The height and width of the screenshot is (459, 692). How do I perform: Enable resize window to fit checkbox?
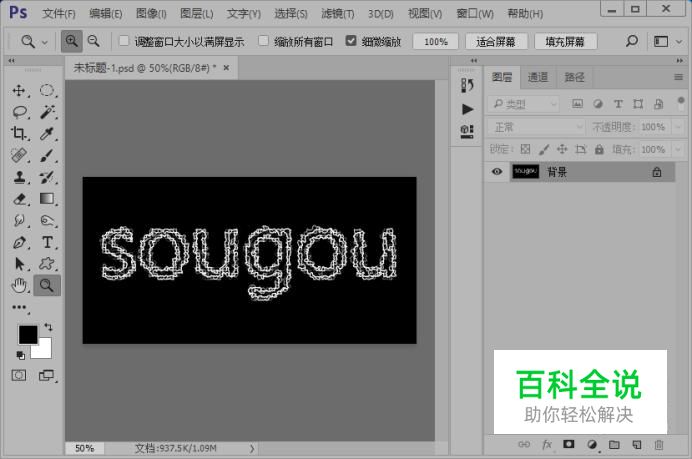[124, 41]
